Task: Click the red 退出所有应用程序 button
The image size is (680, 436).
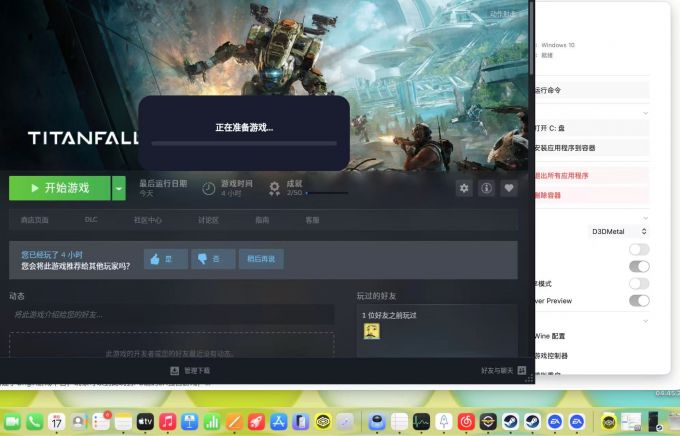Action: (592, 176)
